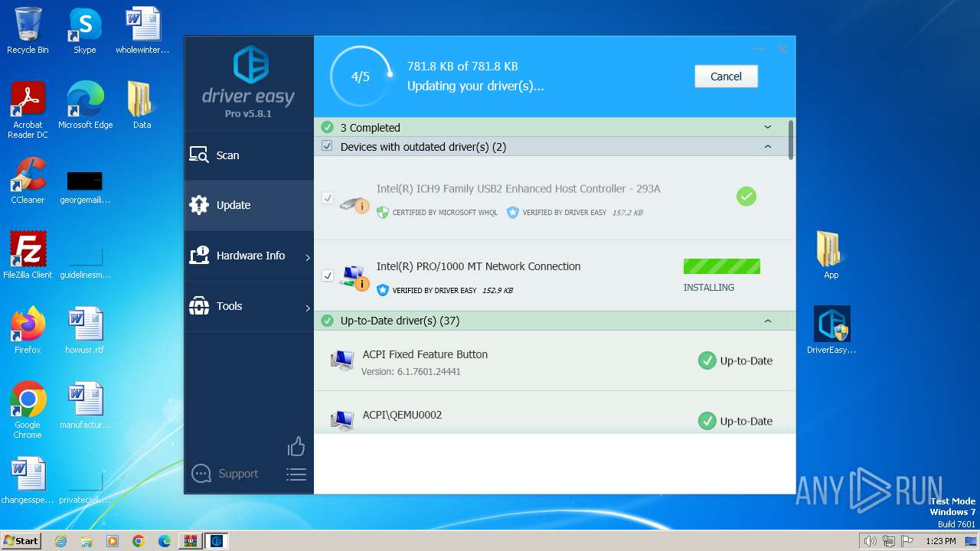Open the Skype desktop shortcut

[x=84, y=31]
